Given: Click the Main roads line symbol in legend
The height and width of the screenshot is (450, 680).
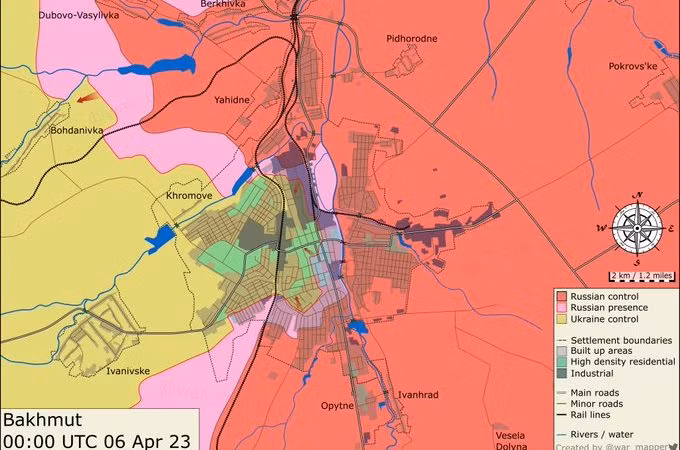Looking at the screenshot, I should (x=562, y=393).
